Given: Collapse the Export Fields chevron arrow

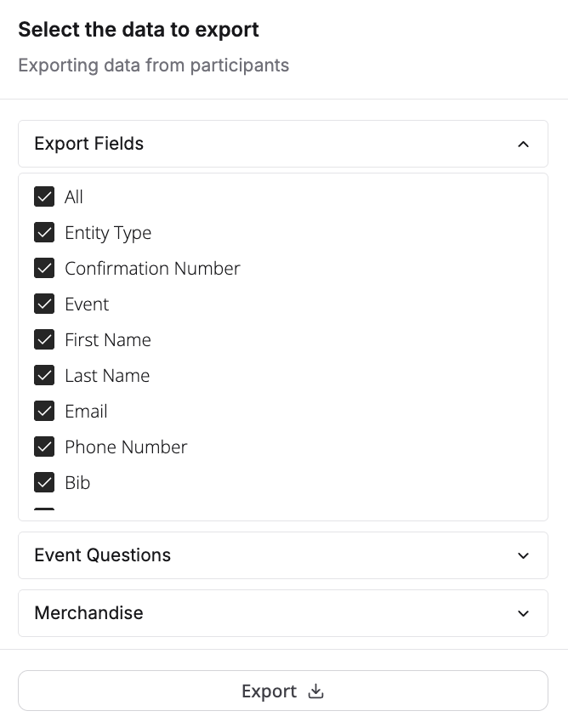Looking at the screenshot, I should point(523,144).
